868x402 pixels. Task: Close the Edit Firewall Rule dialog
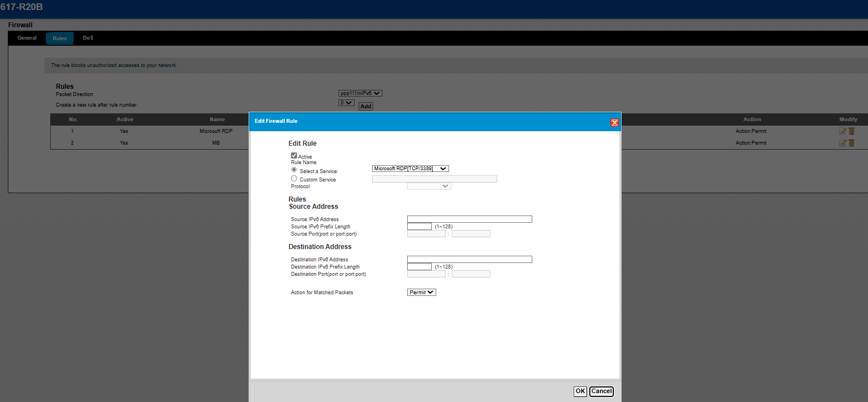coord(614,123)
